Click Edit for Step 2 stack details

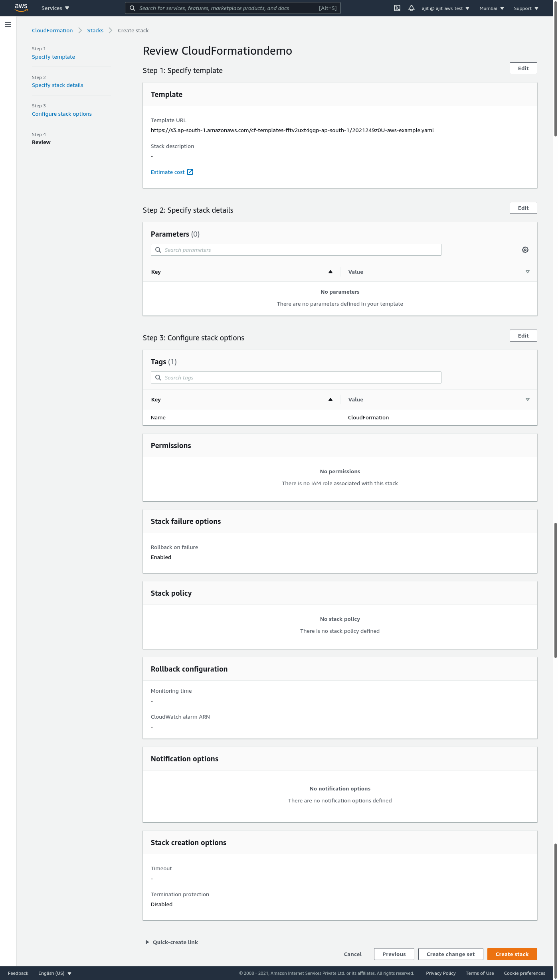coord(523,208)
